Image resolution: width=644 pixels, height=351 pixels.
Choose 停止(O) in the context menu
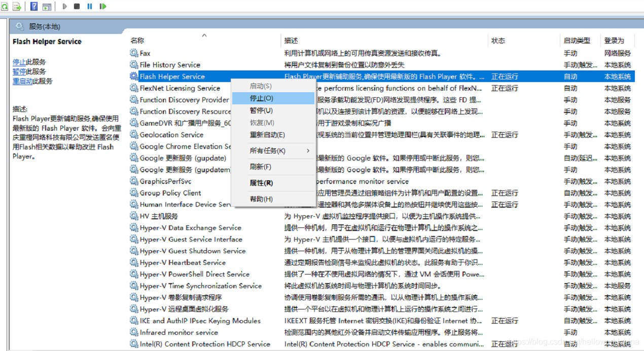point(273,98)
